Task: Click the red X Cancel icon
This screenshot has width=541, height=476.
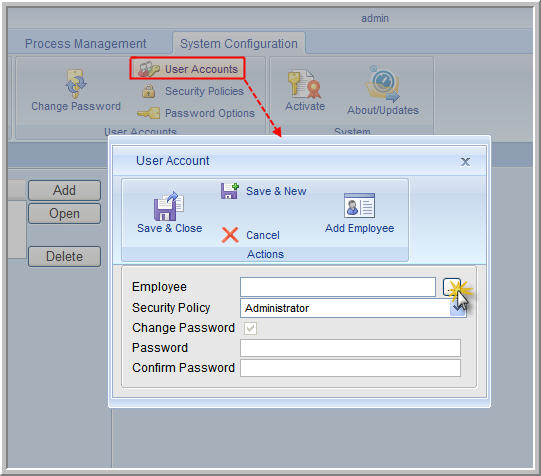Action: (230, 235)
